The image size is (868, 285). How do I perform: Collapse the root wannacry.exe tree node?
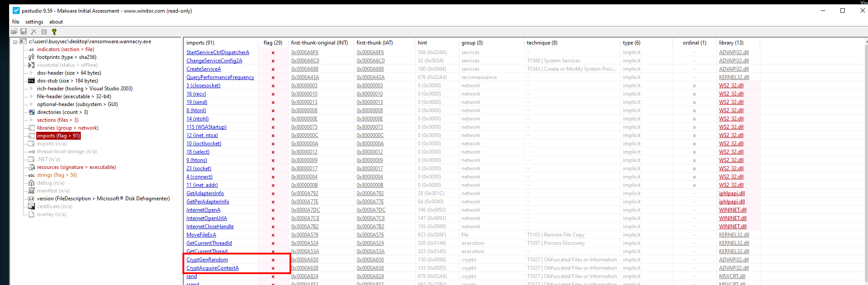pyautogui.click(x=15, y=42)
